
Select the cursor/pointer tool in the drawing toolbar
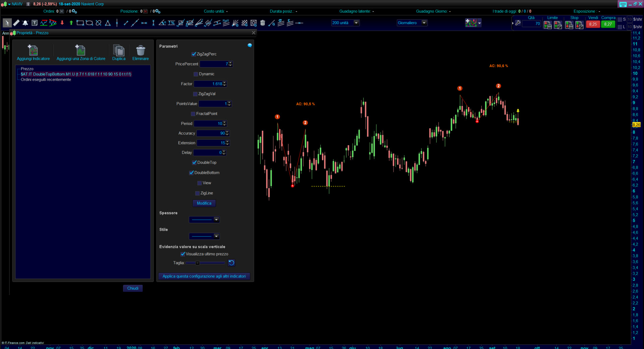point(7,23)
